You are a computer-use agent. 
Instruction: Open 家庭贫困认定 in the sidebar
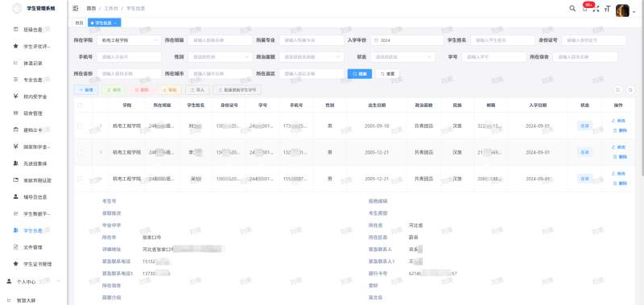tap(33, 180)
